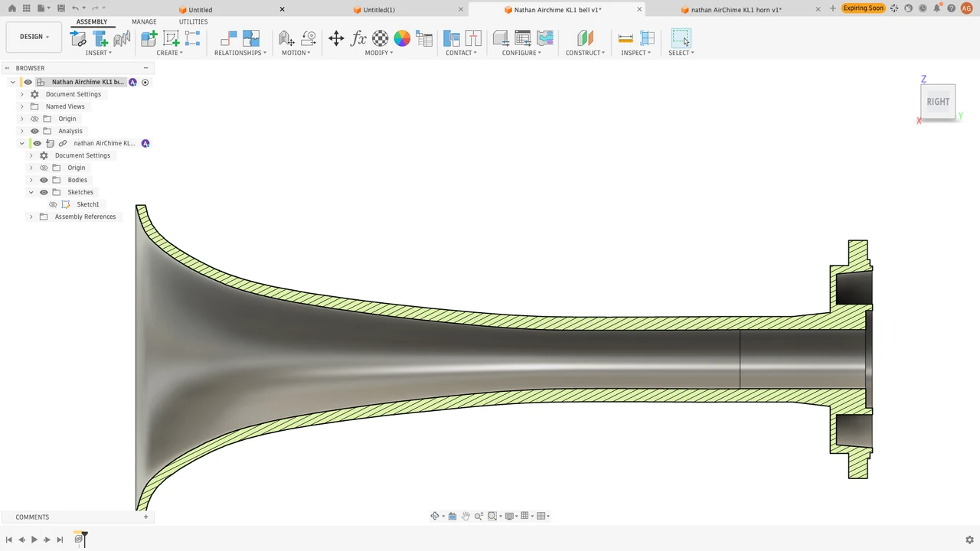
Task: Click the Look At icon in navigation bar
Action: [452, 516]
